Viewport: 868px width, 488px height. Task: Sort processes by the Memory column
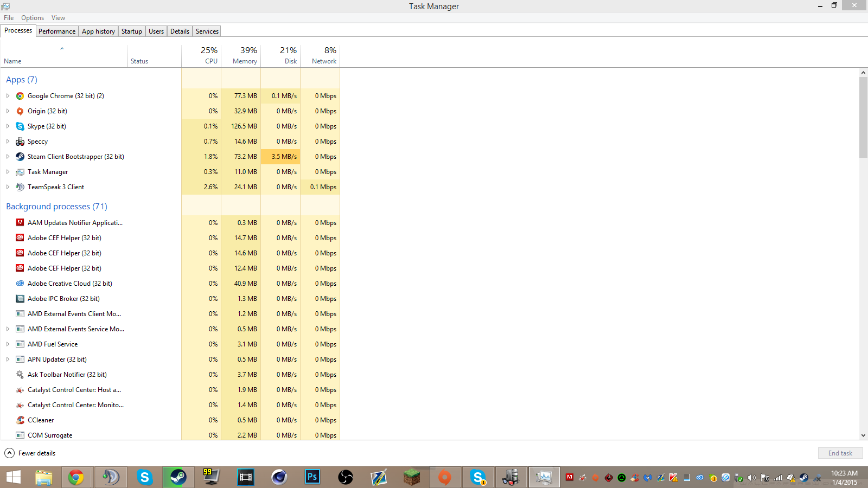(x=241, y=55)
